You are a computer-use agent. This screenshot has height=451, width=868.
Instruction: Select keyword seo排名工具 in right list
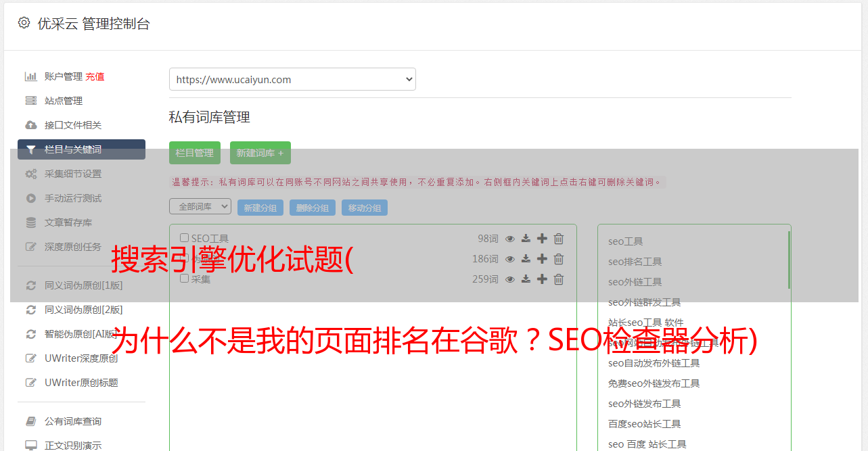[635, 262]
